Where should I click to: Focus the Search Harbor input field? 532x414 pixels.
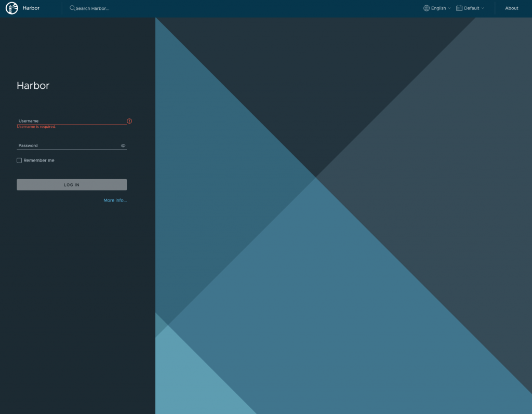92,8
